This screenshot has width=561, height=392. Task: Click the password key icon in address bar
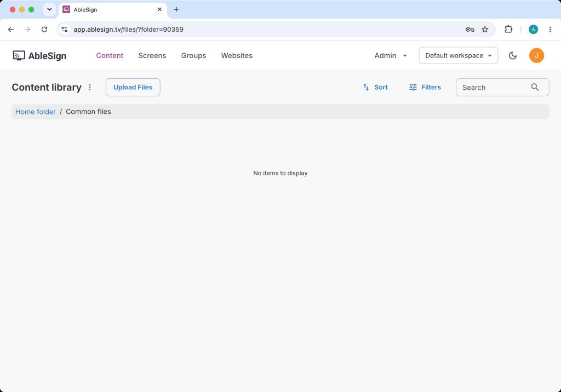[x=470, y=30]
